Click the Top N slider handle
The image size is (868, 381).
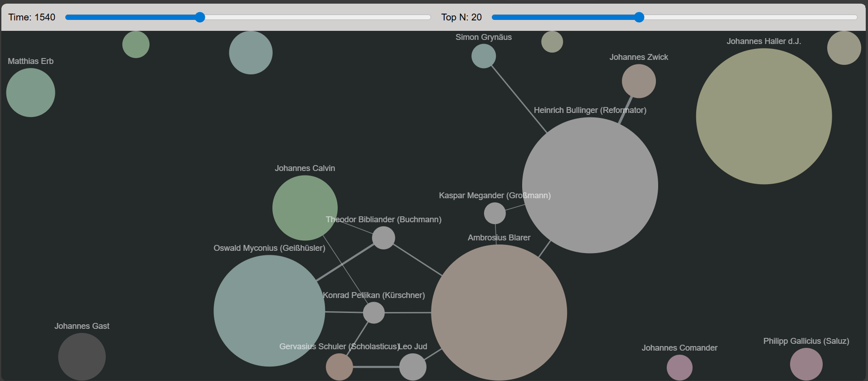click(639, 17)
